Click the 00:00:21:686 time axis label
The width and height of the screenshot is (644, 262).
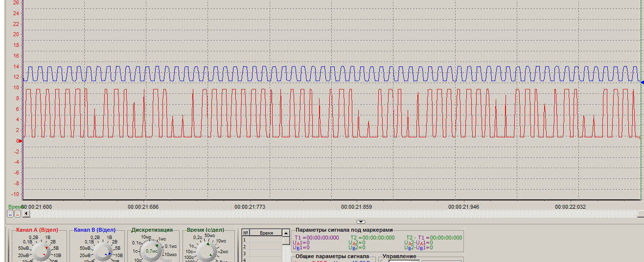pos(143,207)
